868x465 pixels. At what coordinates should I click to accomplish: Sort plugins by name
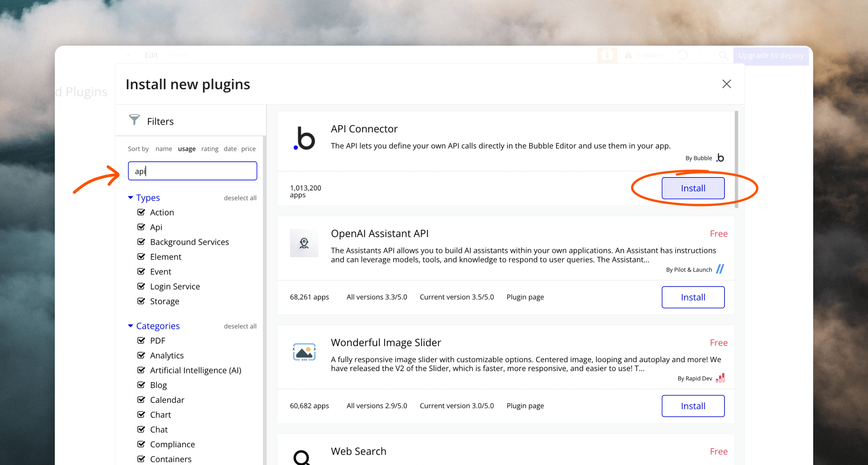click(x=164, y=149)
